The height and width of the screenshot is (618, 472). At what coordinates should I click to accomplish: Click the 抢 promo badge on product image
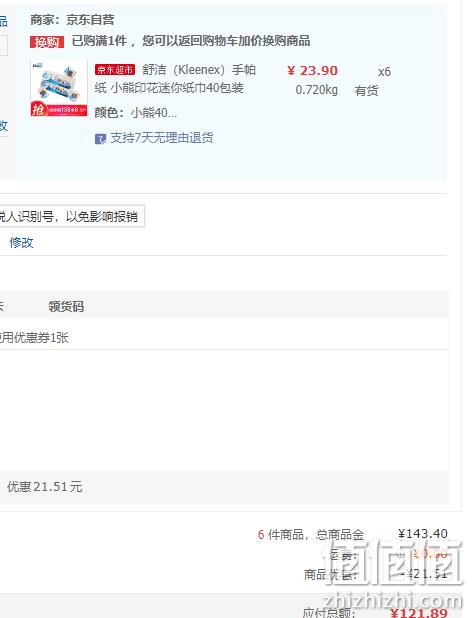(x=38, y=109)
